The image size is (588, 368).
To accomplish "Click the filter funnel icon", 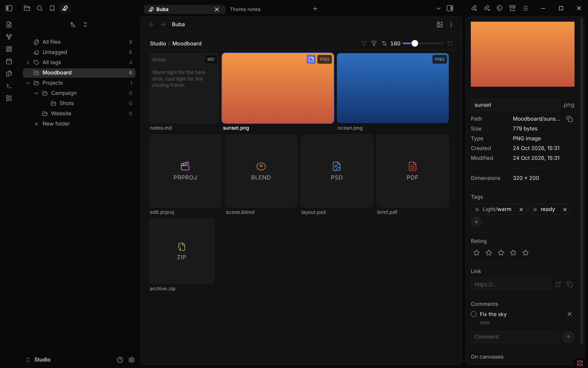I will coord(374,43).
